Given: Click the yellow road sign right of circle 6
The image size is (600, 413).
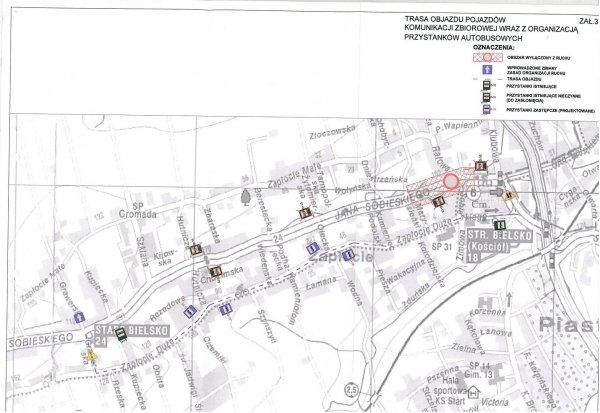Looking at the screenshot, I should (509, 195).
